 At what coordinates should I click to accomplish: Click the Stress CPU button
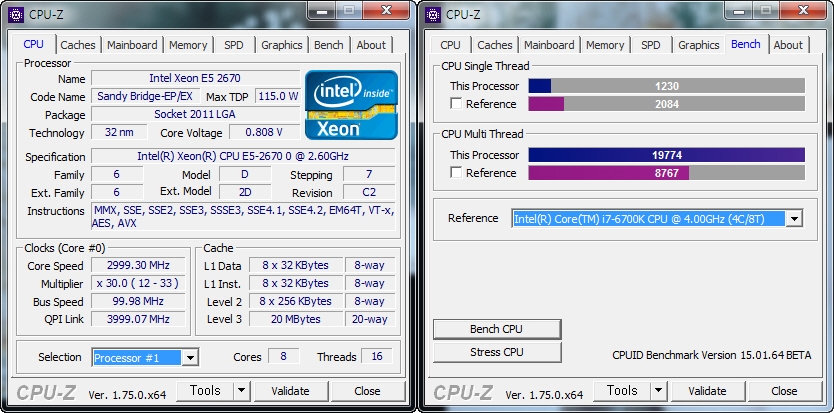click(x=497, y=352)
